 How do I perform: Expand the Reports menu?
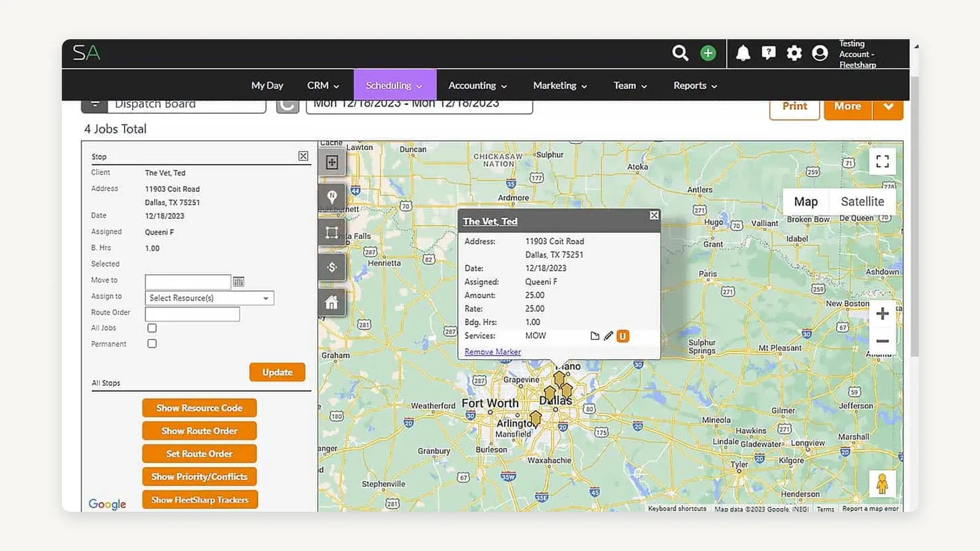695,86
